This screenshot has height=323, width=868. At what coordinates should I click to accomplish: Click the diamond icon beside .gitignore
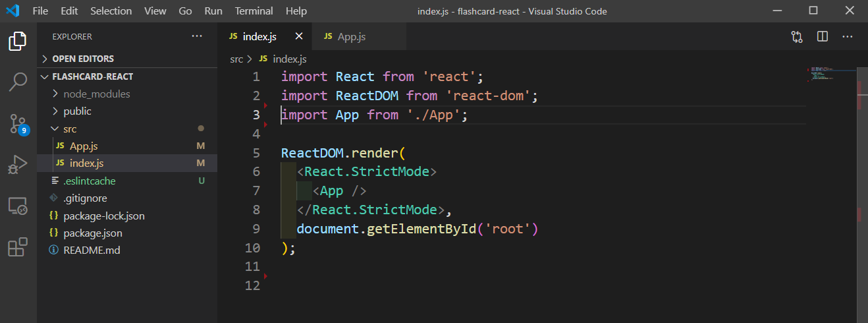[x=53, y=198]
